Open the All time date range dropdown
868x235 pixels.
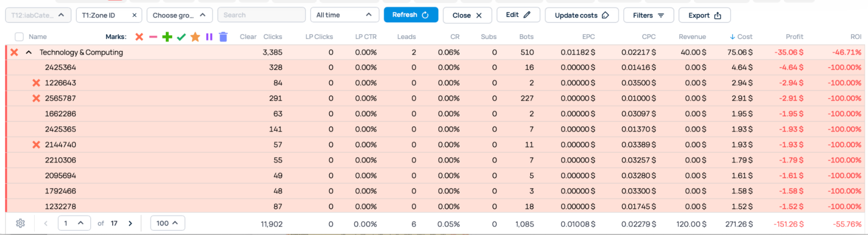click(344, 15)
